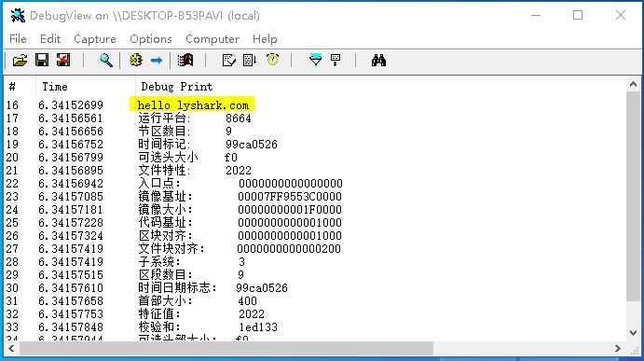This screenshot has height=361, width=644.
Task: Click the horizontal scrollbar thumb
Action: pyautogui.click(x=226, y=348)
